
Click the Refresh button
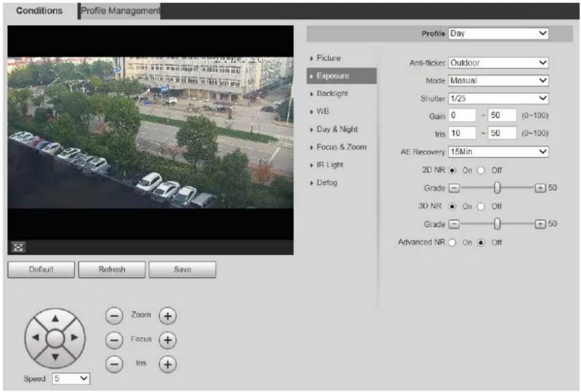tap(112, 269)
